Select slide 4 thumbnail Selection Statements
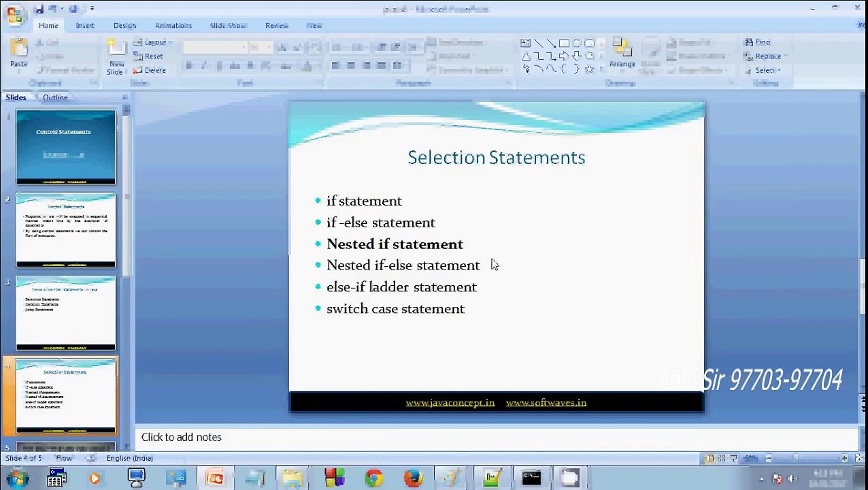 [x=66, y=396]
